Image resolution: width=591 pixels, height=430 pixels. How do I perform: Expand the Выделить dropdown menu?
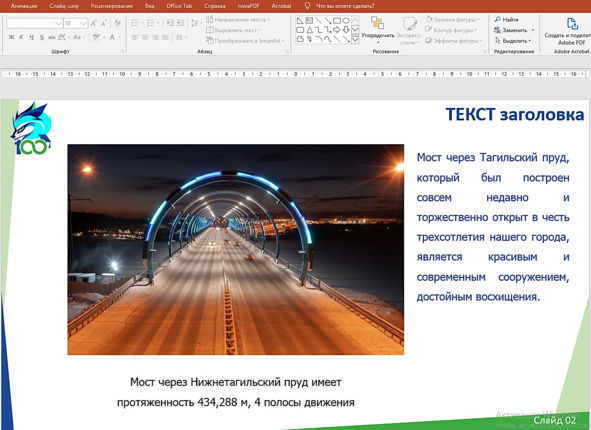coord(514,40)
